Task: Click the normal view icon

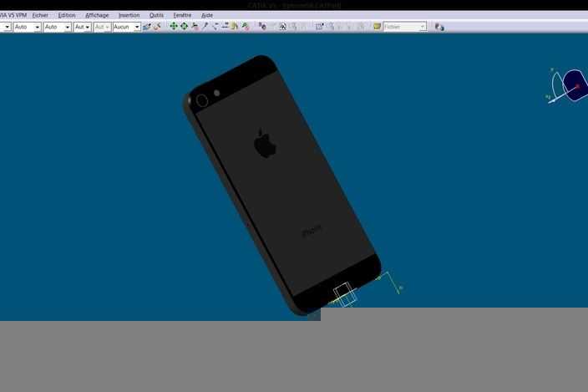Action: click(x=225, y=26)
